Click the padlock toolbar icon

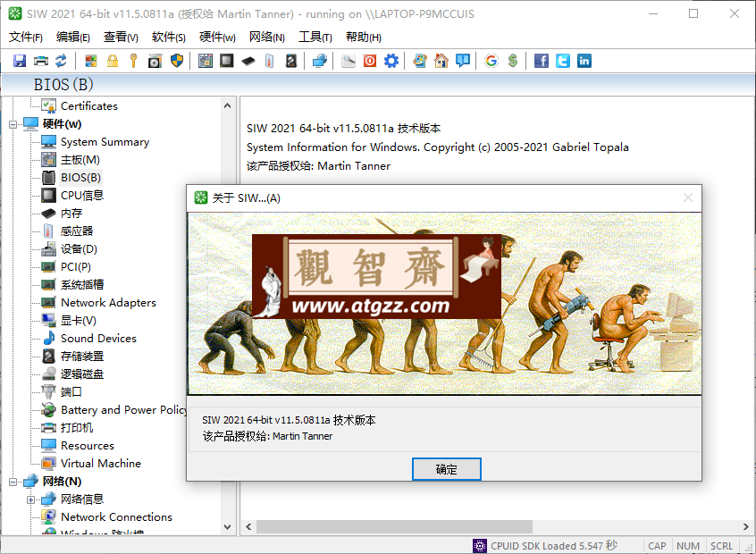[113, 61]
